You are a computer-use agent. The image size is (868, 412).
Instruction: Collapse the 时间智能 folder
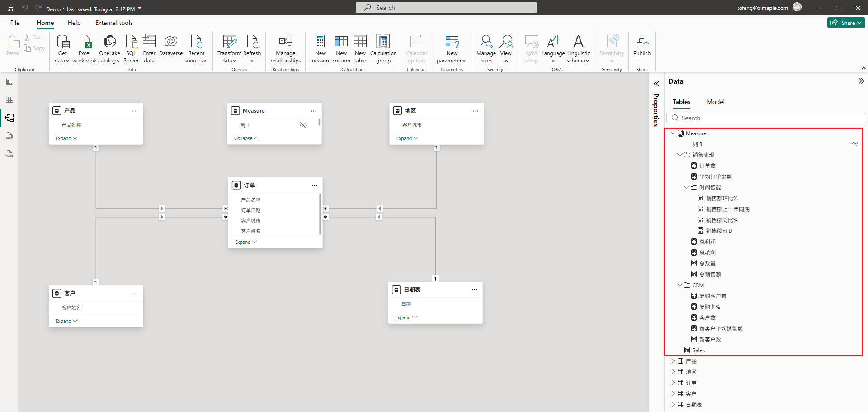687,187
